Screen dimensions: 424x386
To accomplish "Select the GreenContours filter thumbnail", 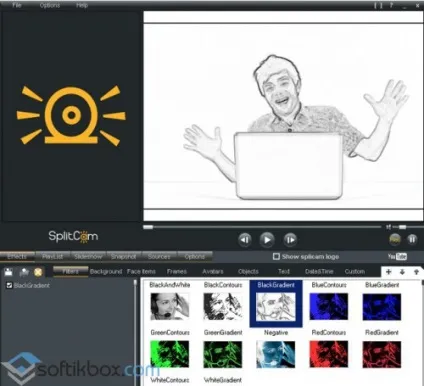I will point(170,354).
